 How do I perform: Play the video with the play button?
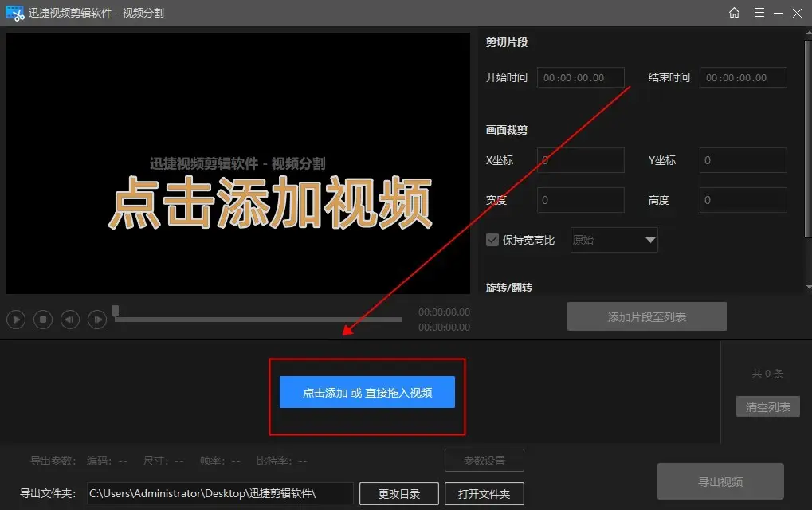coord(16,320)
